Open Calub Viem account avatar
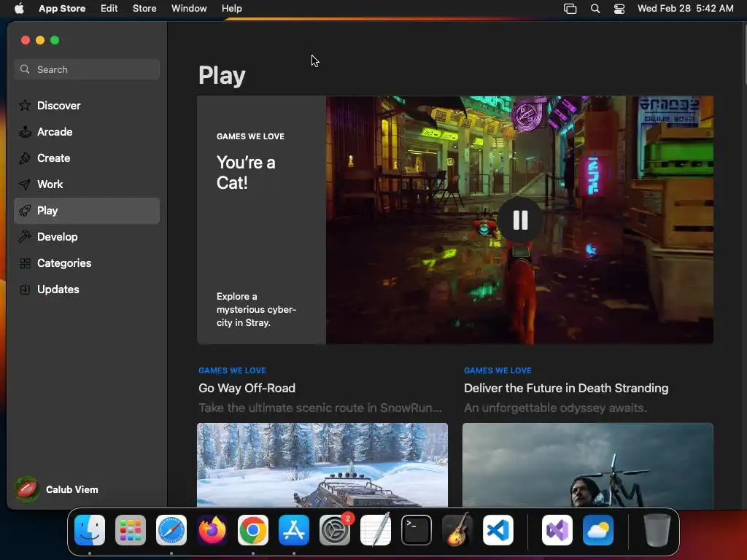The image size is (747, 560). [x=26, y=489]
